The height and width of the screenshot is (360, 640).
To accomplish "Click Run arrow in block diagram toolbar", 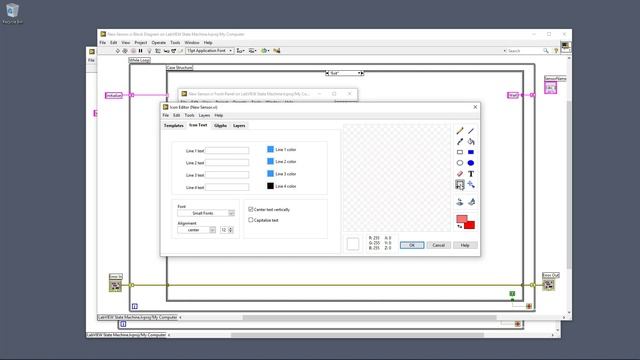I will tap(118, 51).
